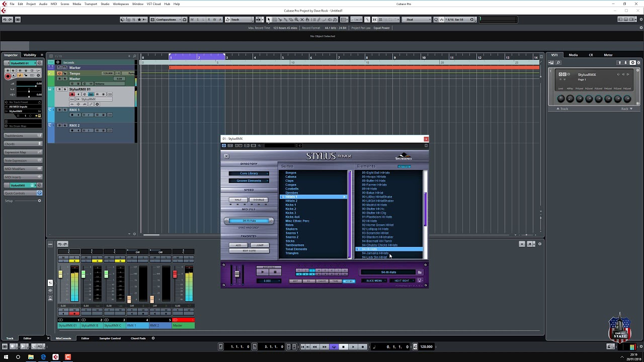Viewport: 644px width, 362px height.
Task: Click Cubase transport Play button
Action: [x=353, y=346]
